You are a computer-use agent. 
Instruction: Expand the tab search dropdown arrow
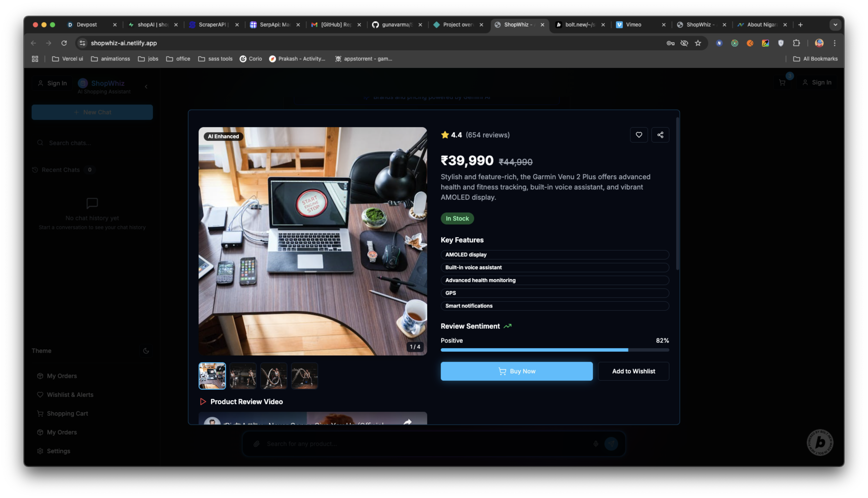[x=835, y=25]
